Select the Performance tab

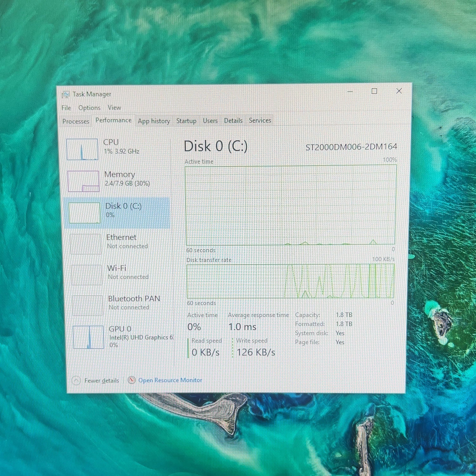click(113, 120)
